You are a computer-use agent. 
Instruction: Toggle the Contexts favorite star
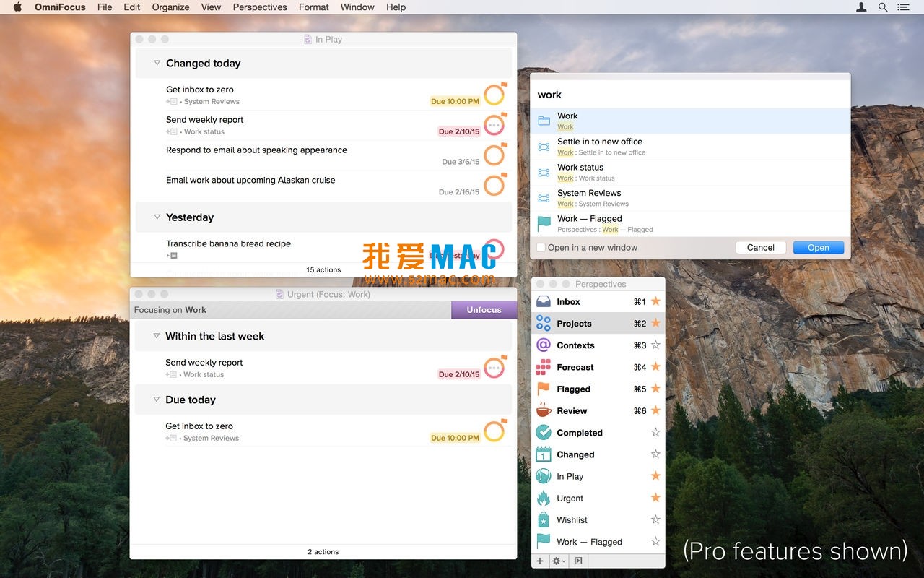pyautogui.click(x=655, y=345)
